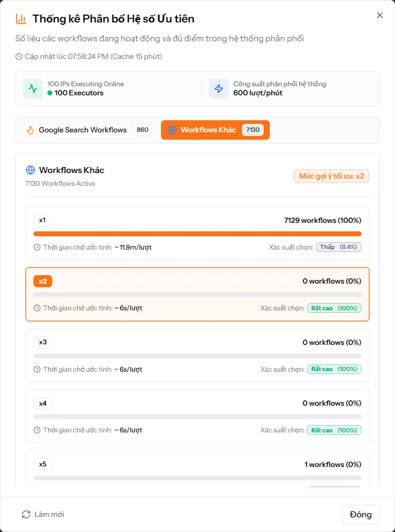Click the green activity pulse icon
The width and height of the screenshot is (395, 532).
(x=33, y=89)
